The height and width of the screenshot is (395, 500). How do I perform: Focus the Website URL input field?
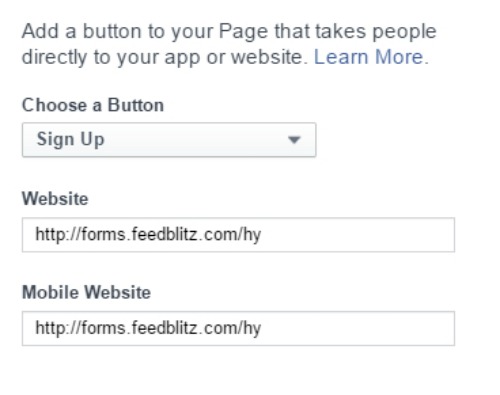238,235
